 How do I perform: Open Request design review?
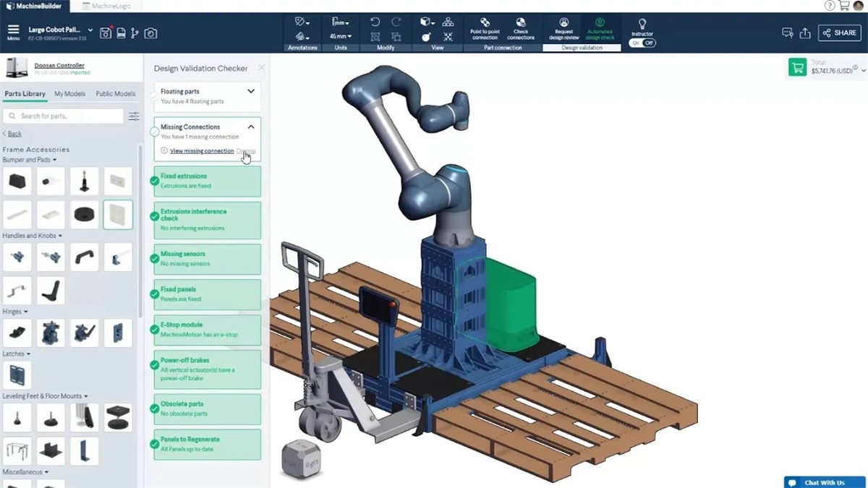(564, 27)
